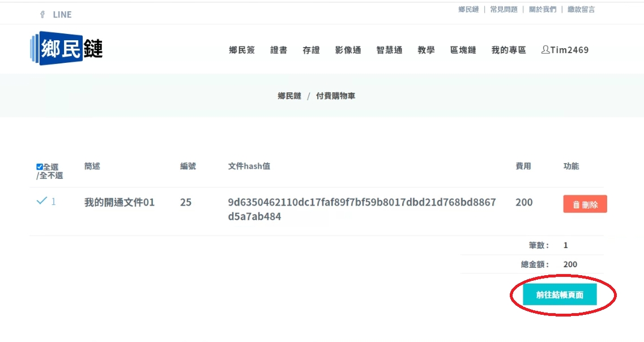The height and width of the screenshot is (342, 644).
Task: Open the 鄉民簽 menu
Action: [x=242, y=50]
